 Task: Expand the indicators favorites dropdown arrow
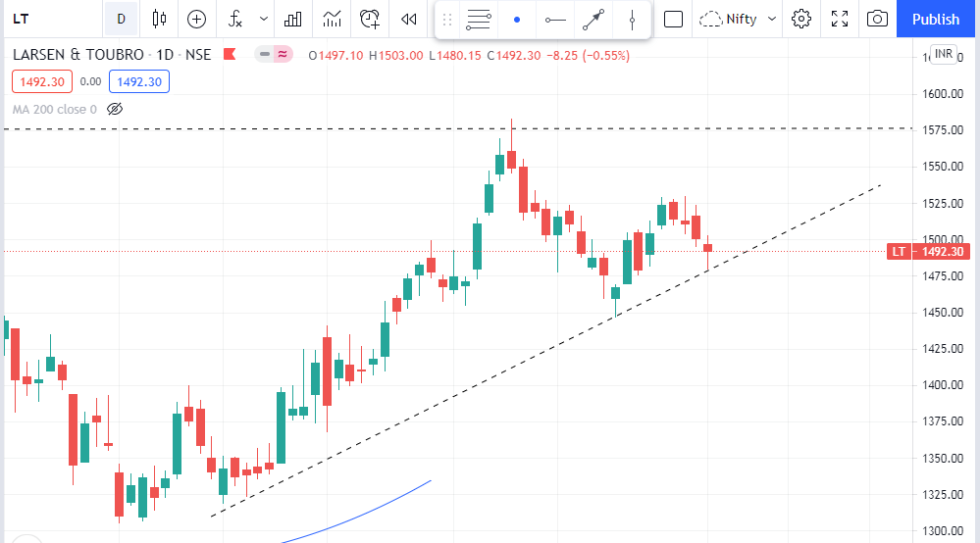pyautogui.click(x=264, y=19)
